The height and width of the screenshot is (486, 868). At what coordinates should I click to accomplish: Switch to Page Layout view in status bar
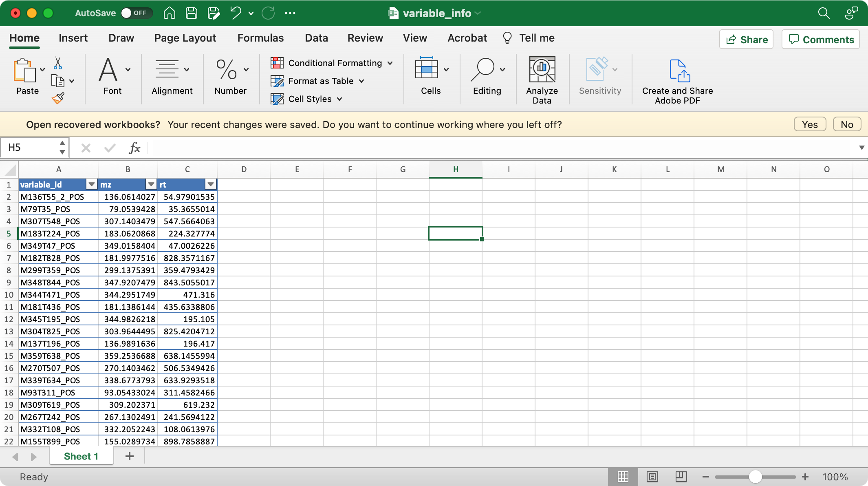click(652, 477)
